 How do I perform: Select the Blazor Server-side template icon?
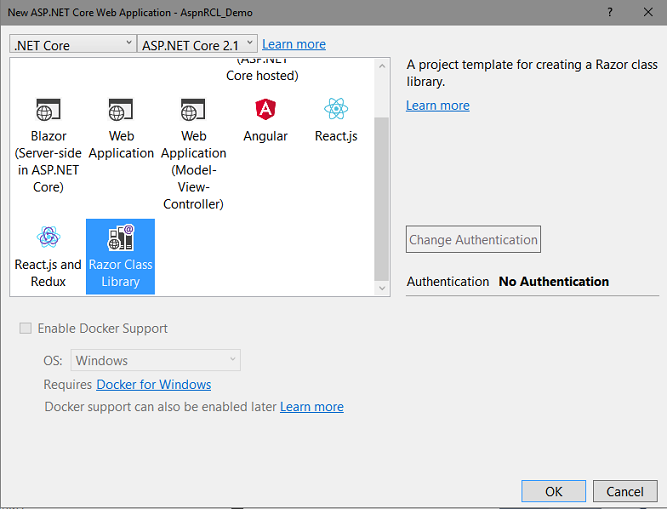tap(48, 110)
